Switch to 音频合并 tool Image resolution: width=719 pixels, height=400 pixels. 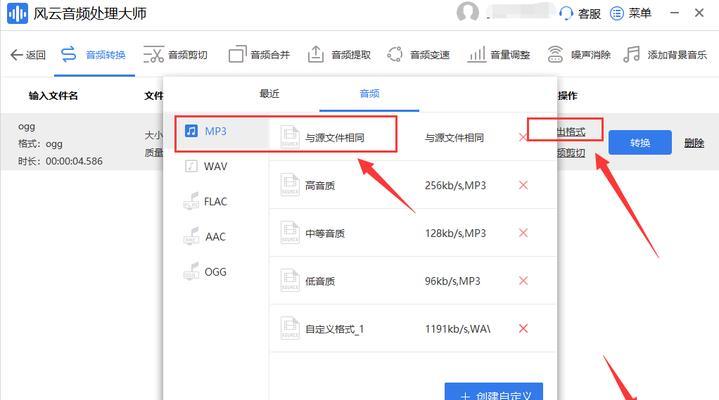click(259, 55)
